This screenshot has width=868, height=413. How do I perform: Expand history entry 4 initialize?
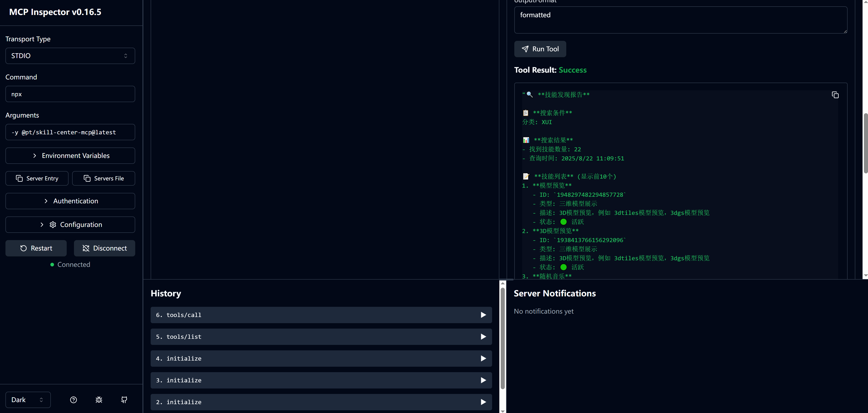[x=321, y=358]
